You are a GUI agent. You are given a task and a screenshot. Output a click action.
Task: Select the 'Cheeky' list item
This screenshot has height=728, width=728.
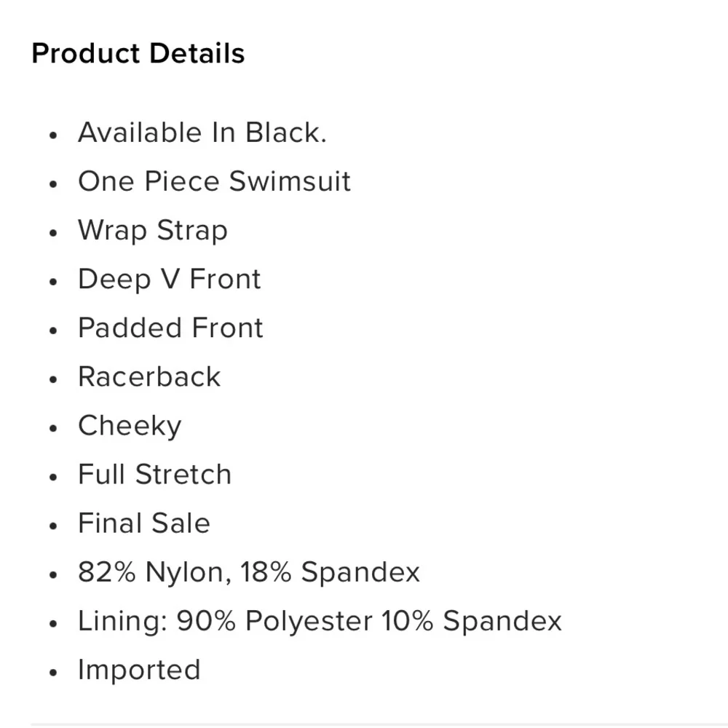coord(129,426)
